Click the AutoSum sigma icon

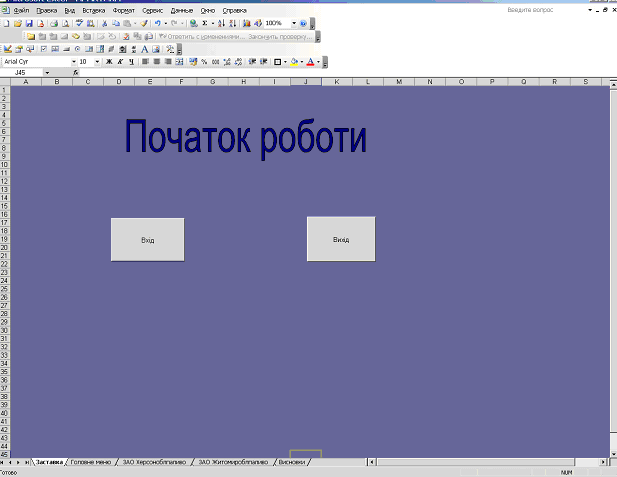coord(204,22)
